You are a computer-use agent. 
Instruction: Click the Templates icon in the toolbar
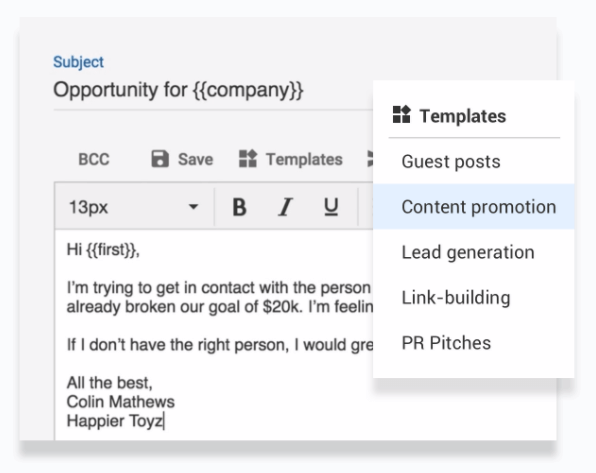click(x=248, y=159)
